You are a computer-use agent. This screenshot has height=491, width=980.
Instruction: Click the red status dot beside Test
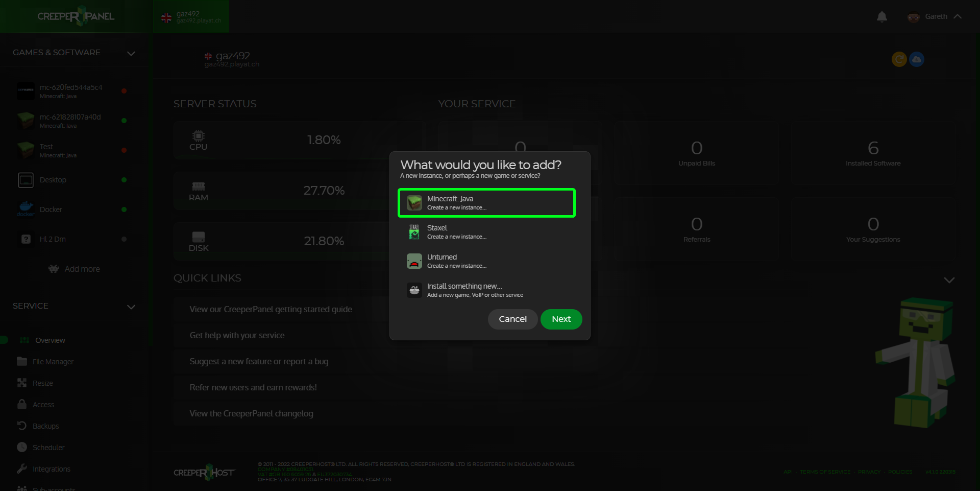point(124,150)
